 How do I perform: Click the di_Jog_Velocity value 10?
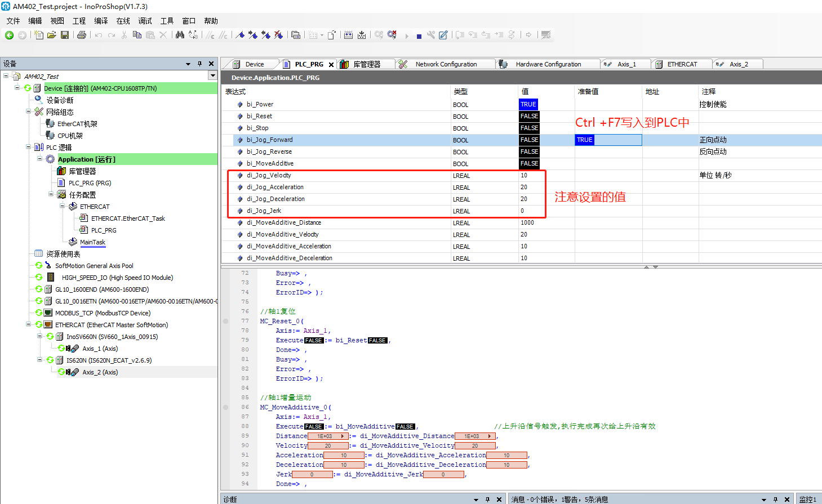tap(524, 176)
